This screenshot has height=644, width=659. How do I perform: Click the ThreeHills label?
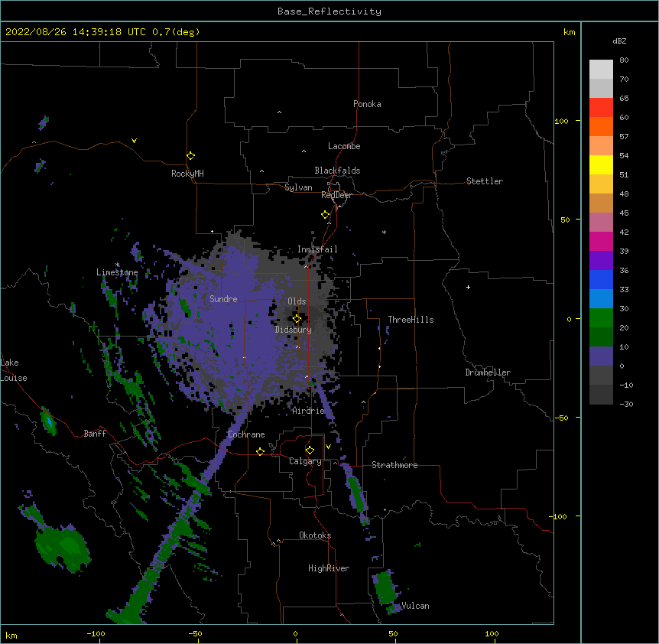(411, 320)
